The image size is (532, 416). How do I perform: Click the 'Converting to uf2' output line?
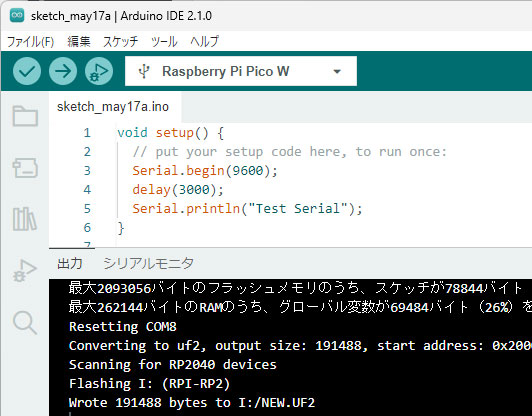tap(300, 345)
